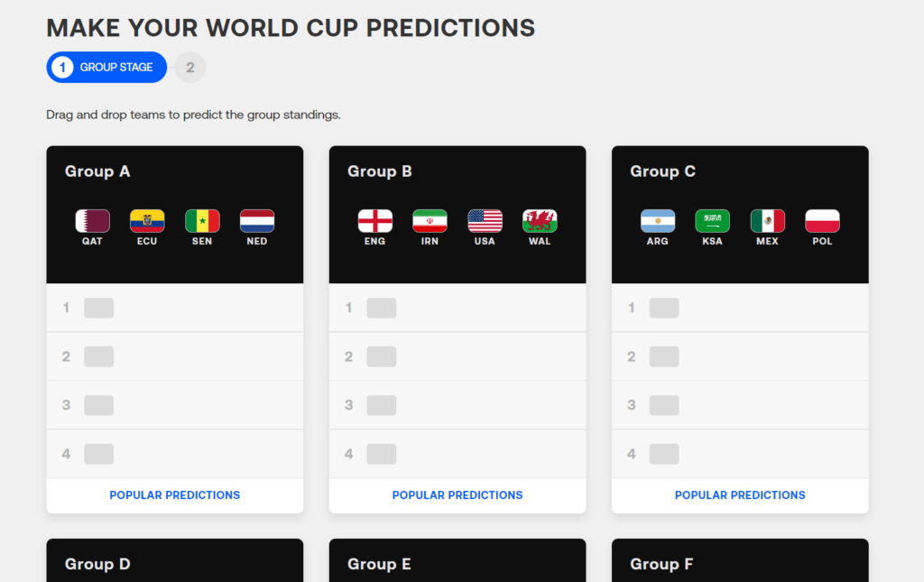Choose the USA flag icon
This screenshot has width=924, height=582.
click(485, 221)
